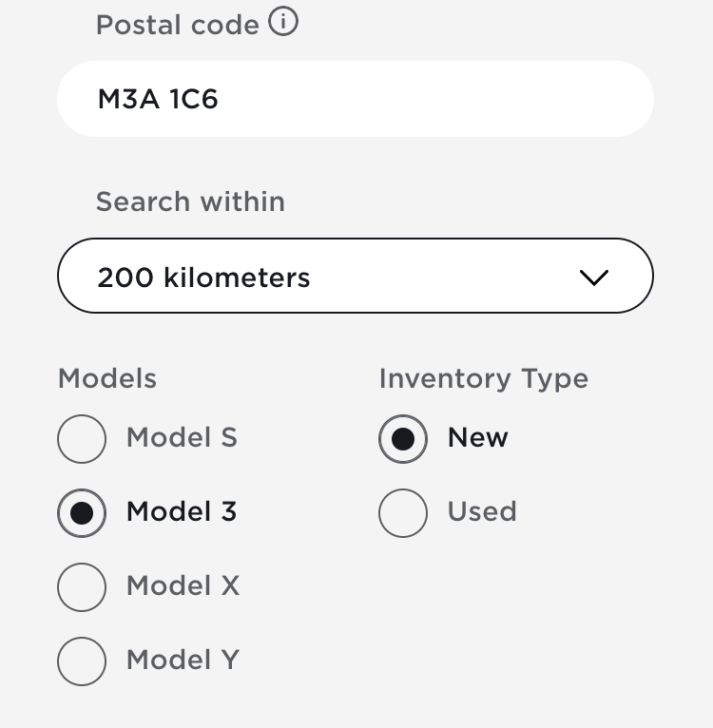This screenshot has width=713, height=728.
Task: Click the "Model X" text label
Action: (183, 585)
